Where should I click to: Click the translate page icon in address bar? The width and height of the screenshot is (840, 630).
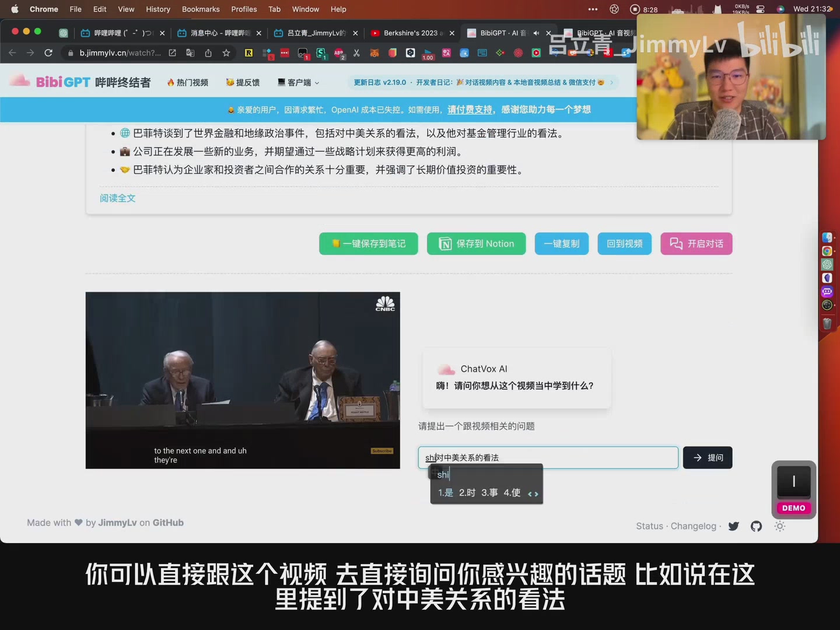pyautogui.click(x=190, y=53)
